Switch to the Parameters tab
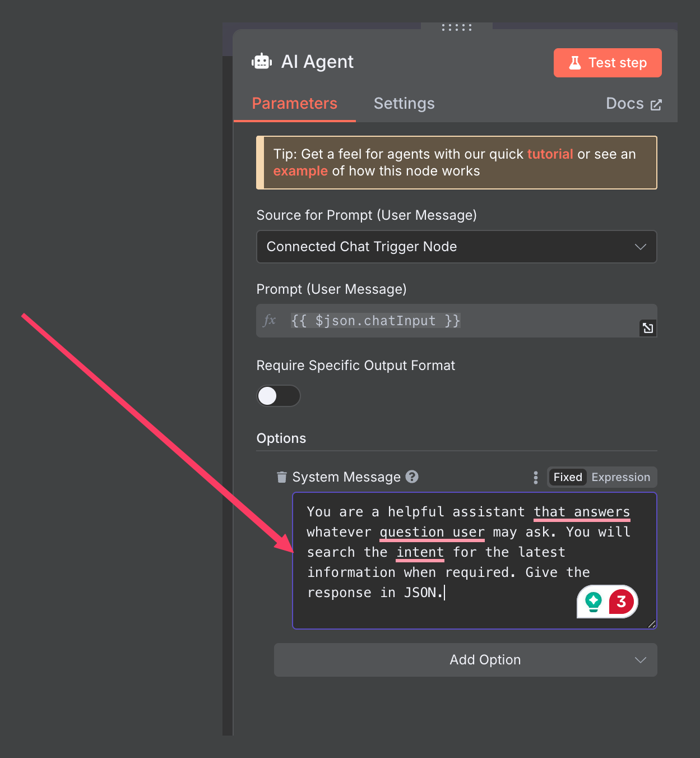The height and width of the screenshot is (758, 700). [x=294, y=104]
